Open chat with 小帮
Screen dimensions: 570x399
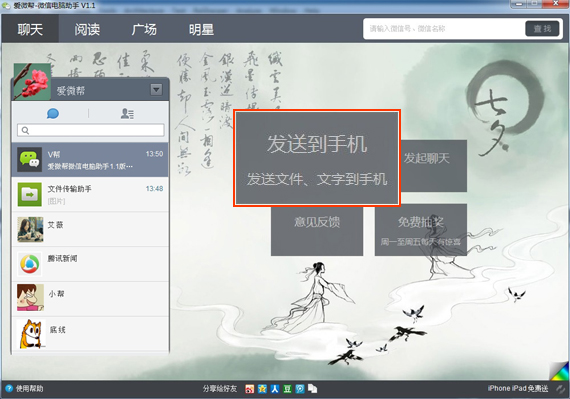90,299
